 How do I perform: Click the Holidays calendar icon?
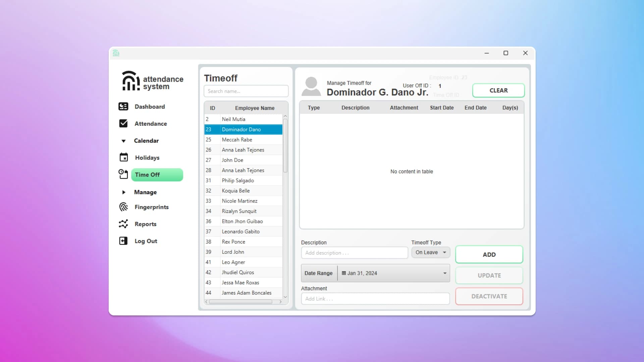point(124,157)
